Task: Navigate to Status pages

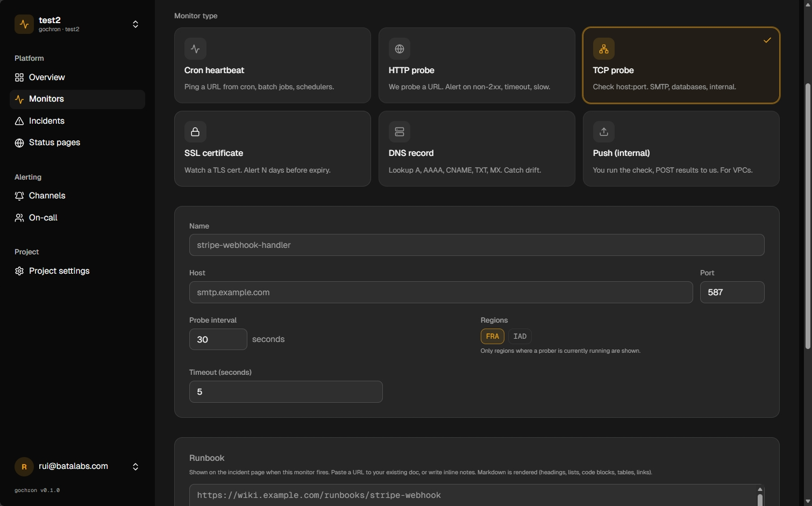Action: (77, 142)
